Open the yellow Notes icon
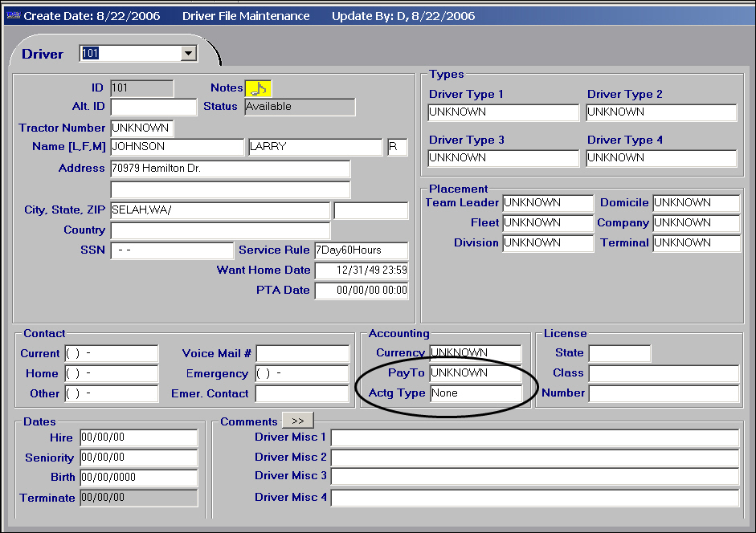 coord(259,88)
